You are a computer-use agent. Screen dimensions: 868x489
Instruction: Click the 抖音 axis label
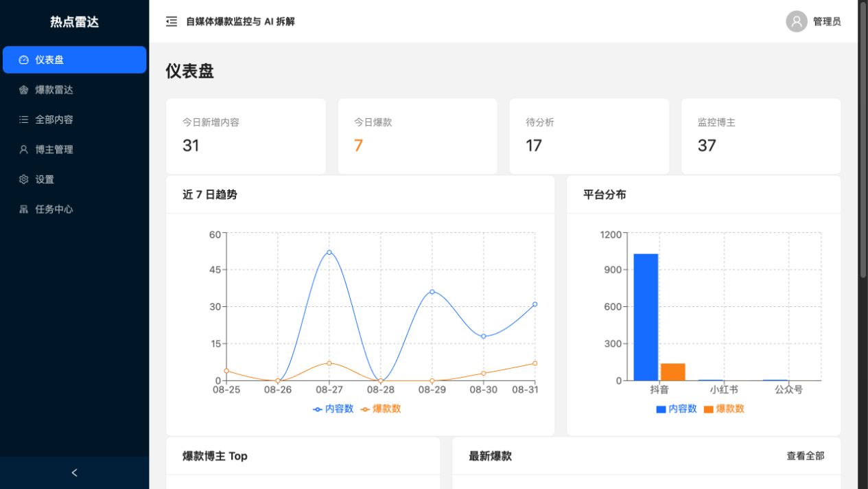coord(659,389)
